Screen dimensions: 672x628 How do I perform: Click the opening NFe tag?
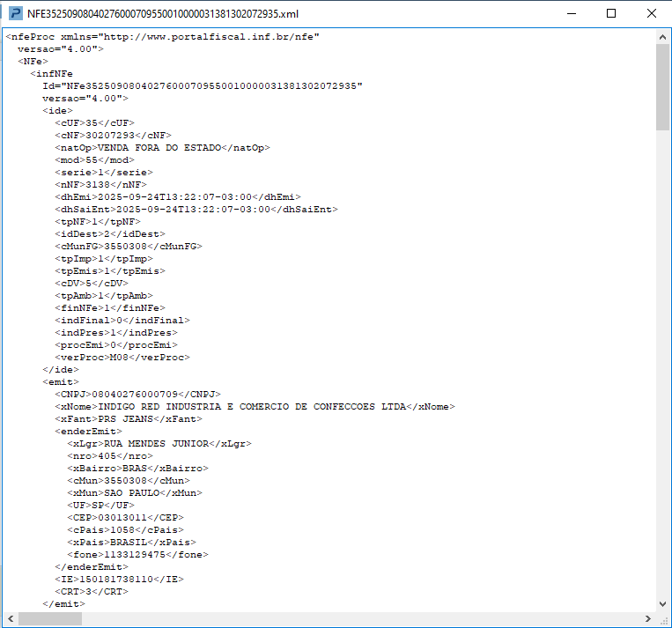click(33, 62)
